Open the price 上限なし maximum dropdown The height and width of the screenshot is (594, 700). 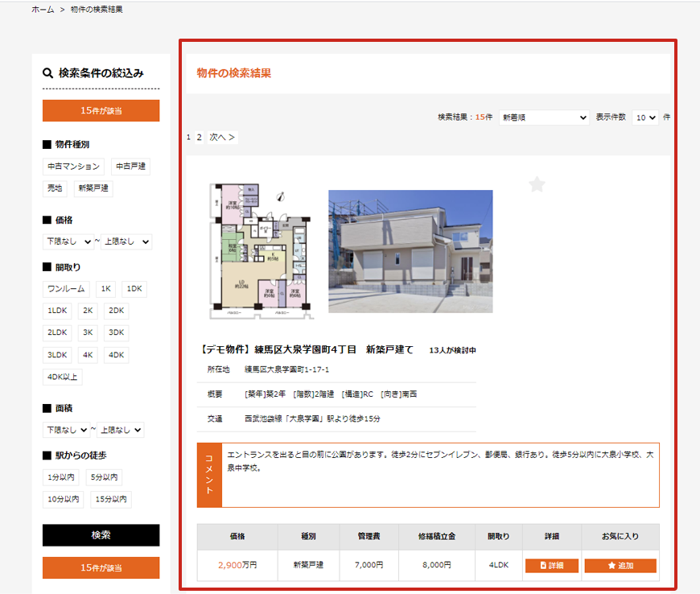tap(126, 241)
